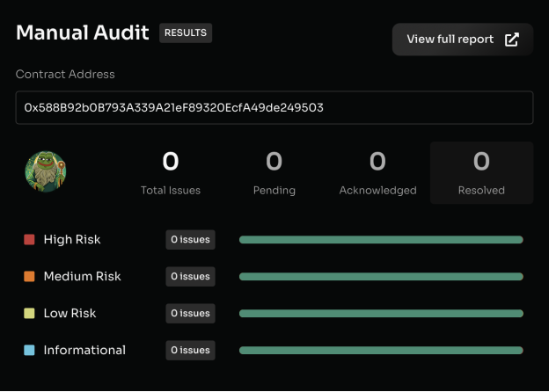Click the Medium Risk 0 Issues badge

[190, 276]
